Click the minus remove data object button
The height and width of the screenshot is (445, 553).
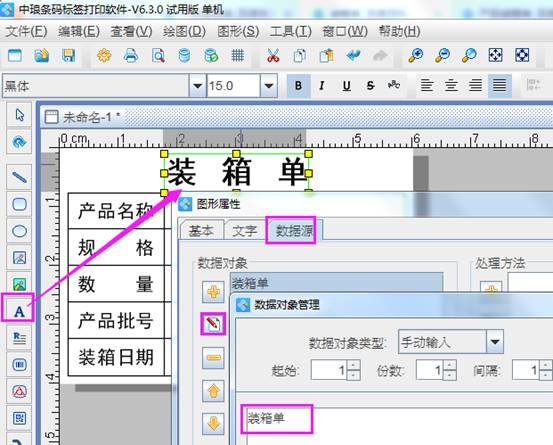coord(213,358)
